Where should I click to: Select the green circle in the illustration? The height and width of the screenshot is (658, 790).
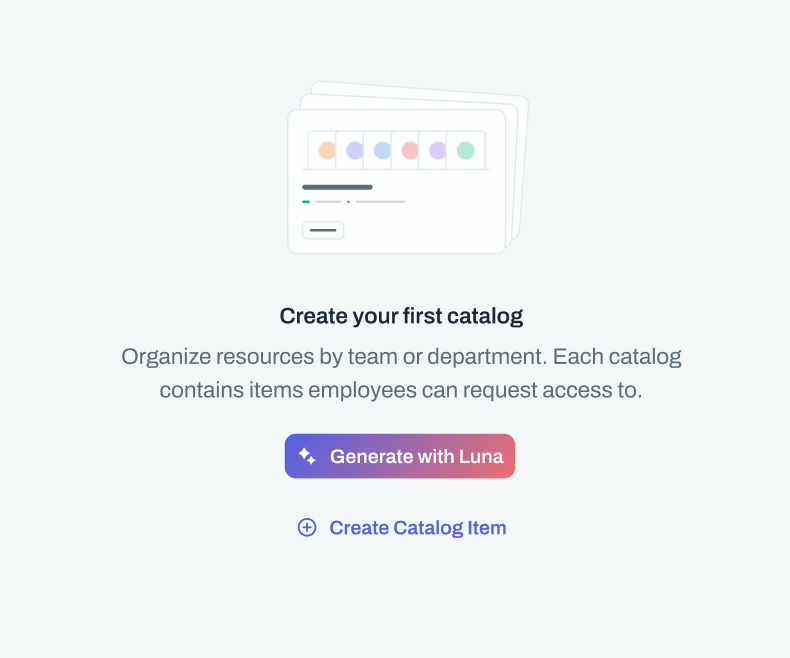(465, 151)
